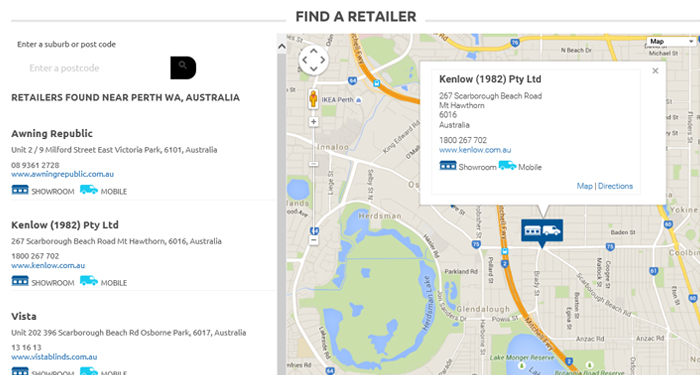Open the www.awningrepublic.com.au link
The width and height of the screenshot is (700, 375).
(62, 174)
